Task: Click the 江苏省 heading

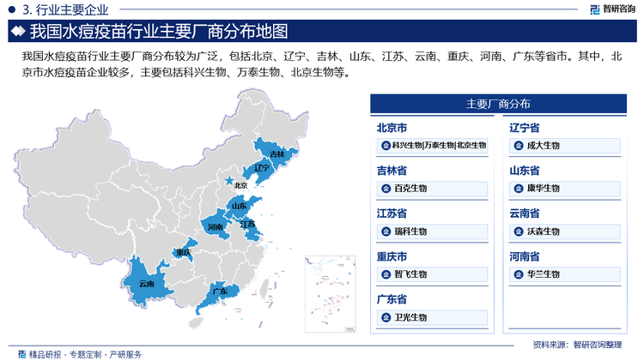Action: 392,214
